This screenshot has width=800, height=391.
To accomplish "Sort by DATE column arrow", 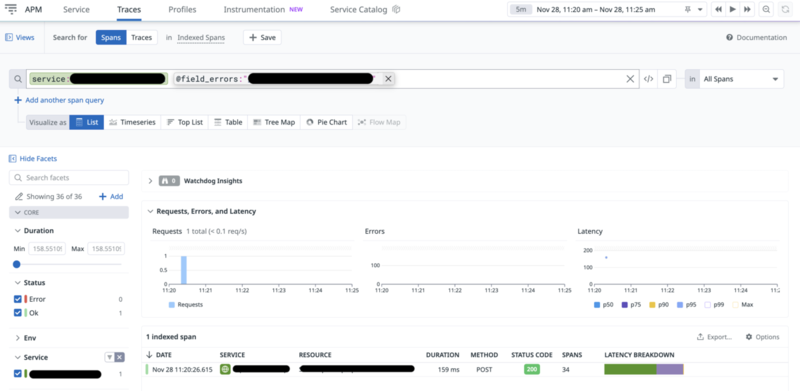I will (149, 355).
